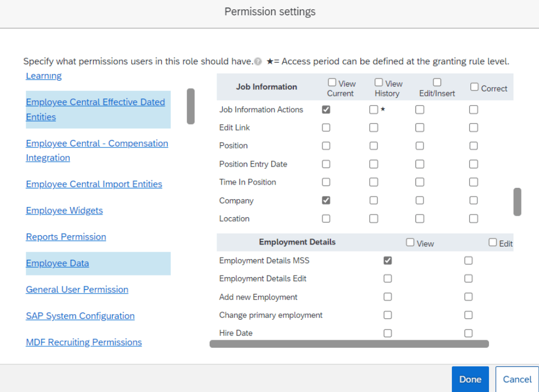Uncheck View for Employment Details MSS
Viewport: 539px width, 392px height.
pos(388,261)
